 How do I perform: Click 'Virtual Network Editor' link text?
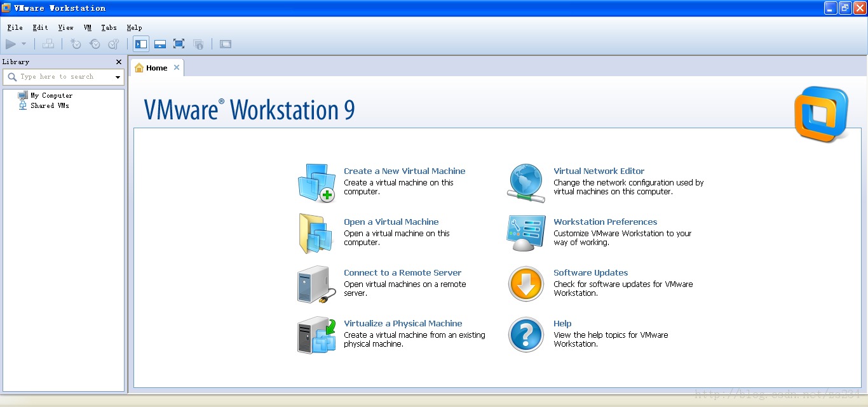599,171
